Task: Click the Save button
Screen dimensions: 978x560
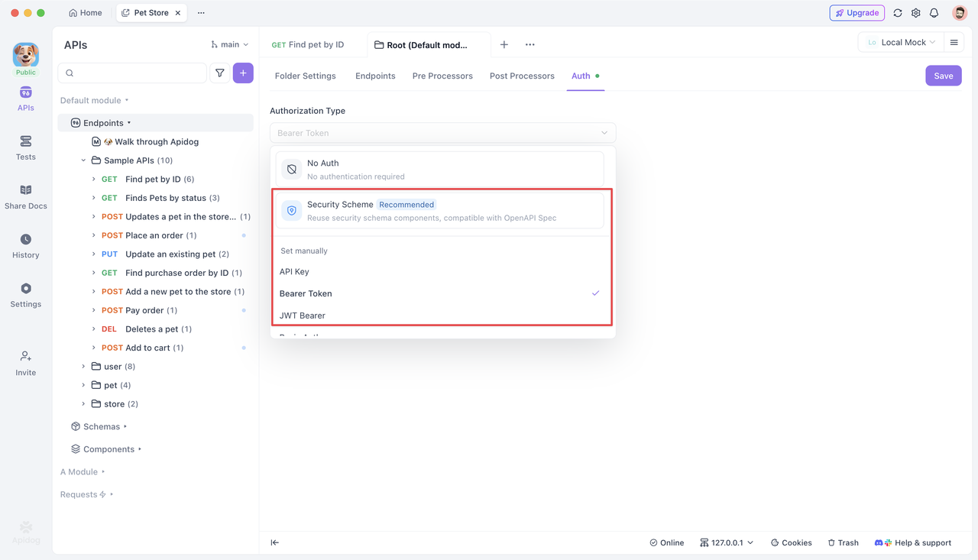Action: point(943,76)
